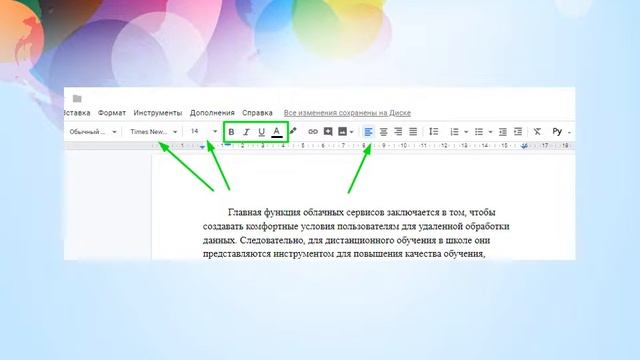Viewport: 640px width, 360px height.
Task: Apply a numbered list
Action: [x=454, y=132]
